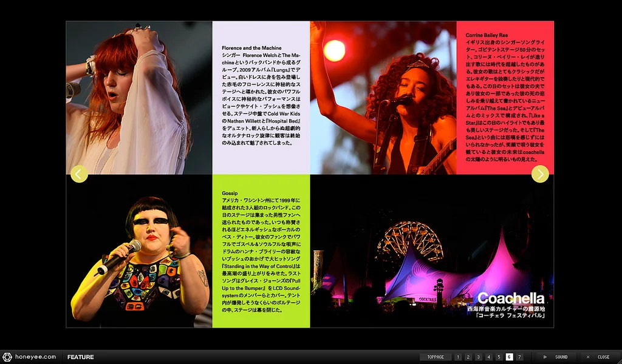Open honeyee.com home link
The height and width of the screenshot is (364, 622).
(x=36, y=357)
